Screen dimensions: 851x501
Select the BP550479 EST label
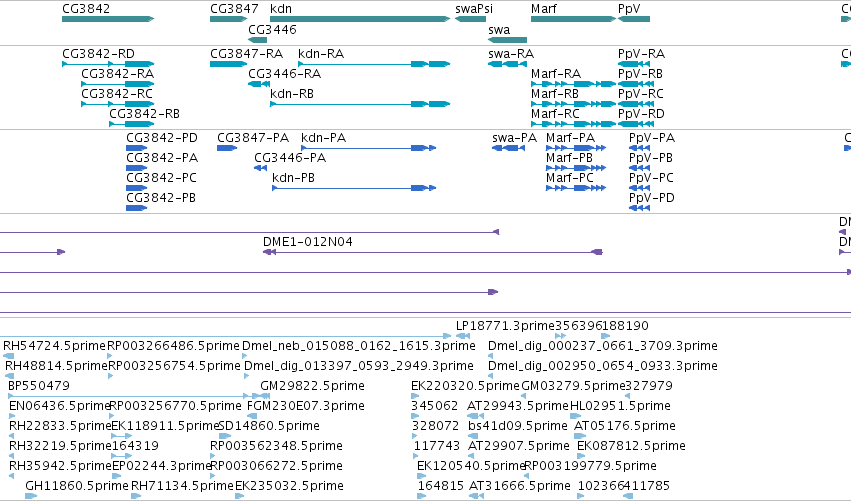39,386
